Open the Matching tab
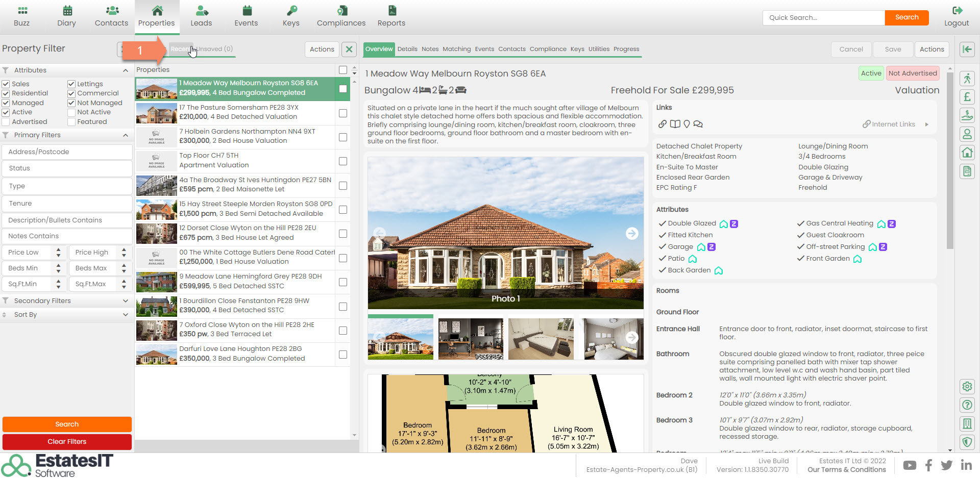Image resolution: width=980 pixels, height=478 pixels. 456,49
